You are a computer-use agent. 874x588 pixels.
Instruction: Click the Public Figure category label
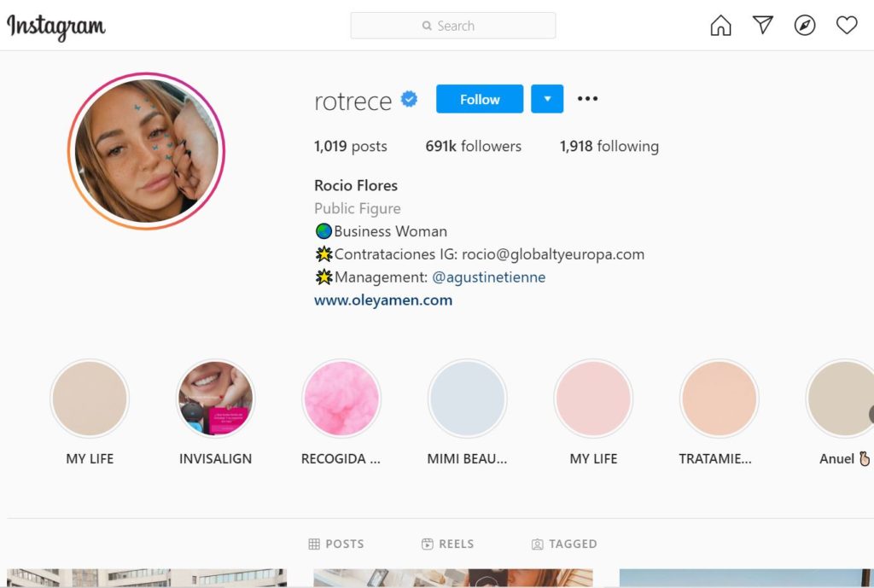tap(358, 208)
